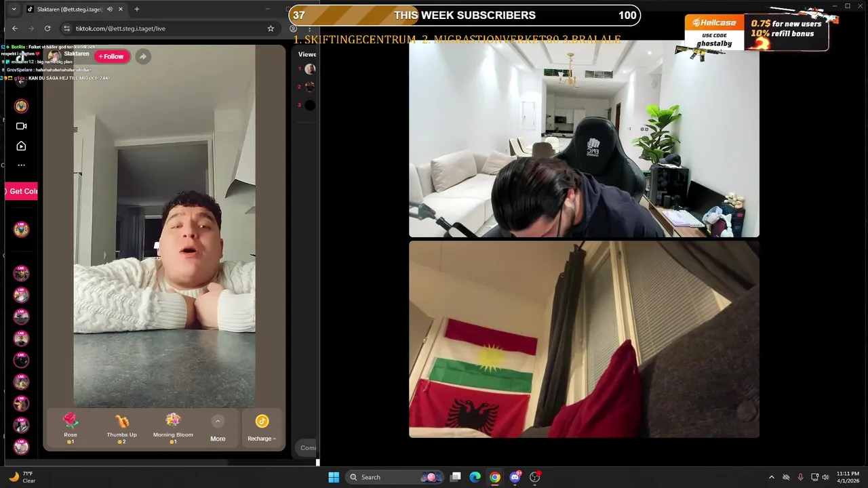Image resolution: width=868 pixels, height=488 pixels.
Task: Close the Slaktaren TikTok tab
Action: [121, 9]
